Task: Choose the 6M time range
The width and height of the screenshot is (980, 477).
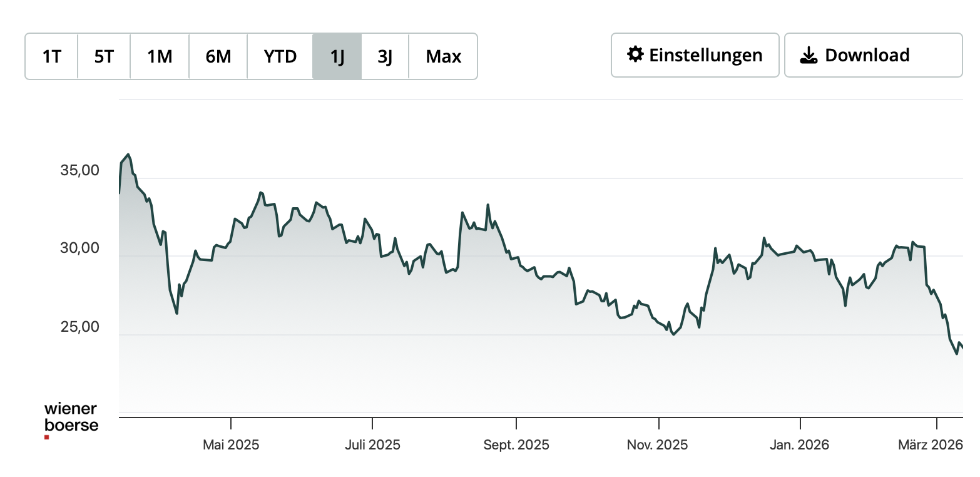Action: (218, 56)
